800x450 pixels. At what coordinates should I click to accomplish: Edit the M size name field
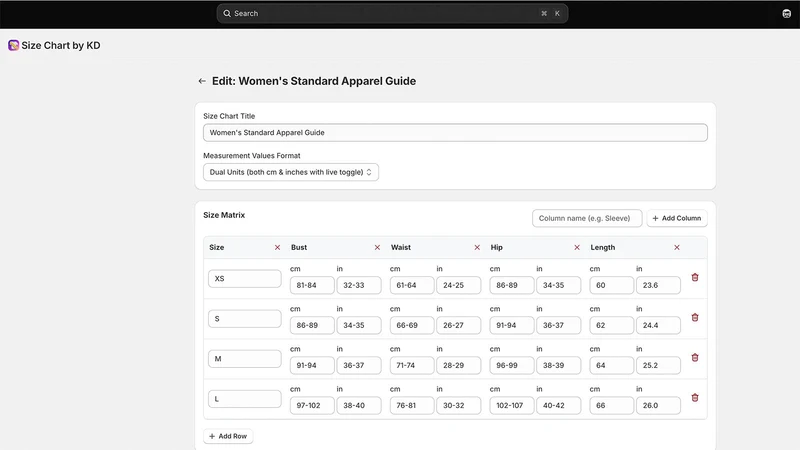(245, 359)
